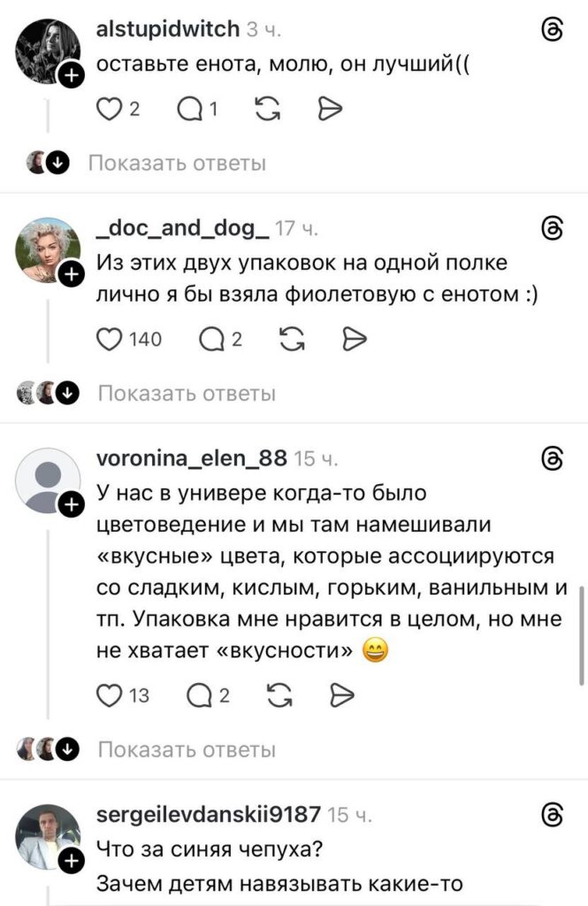Open _doc_and_dog_ profile from username
Image resolution: width=588 pixels, height=906 pixels.
[182, 229]
